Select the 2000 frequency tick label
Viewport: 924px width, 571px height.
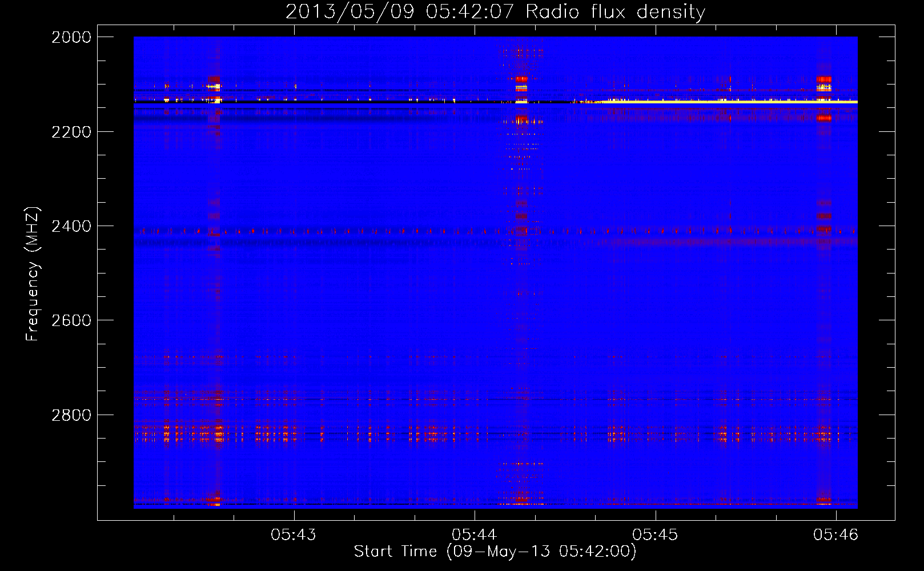click(71, 37)
